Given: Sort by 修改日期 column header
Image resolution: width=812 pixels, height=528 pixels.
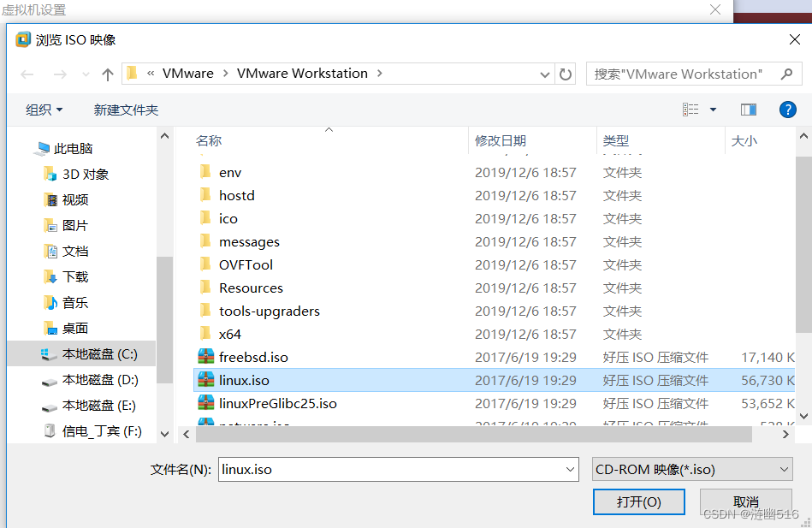Looking at the screenshot, I should [501, 140].
